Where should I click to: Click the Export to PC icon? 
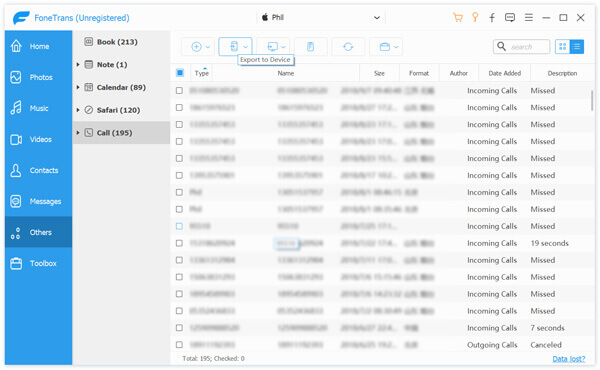click(272, 47)
